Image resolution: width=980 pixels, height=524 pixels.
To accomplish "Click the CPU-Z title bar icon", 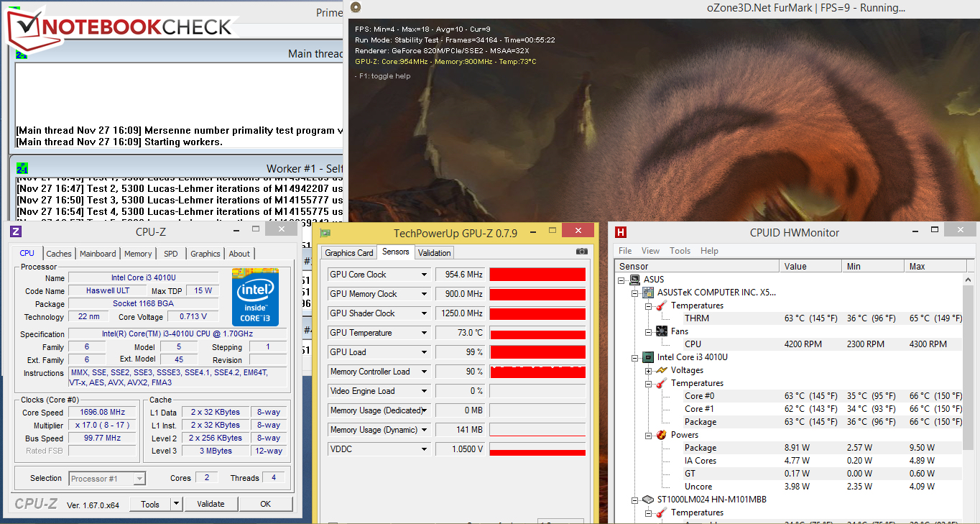I will (16, 231).
